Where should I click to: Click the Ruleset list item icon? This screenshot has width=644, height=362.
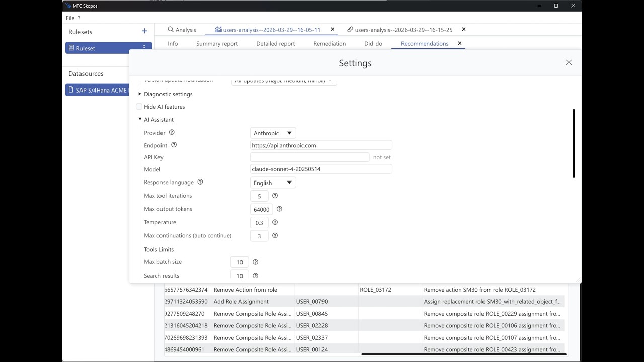point(71,48)
